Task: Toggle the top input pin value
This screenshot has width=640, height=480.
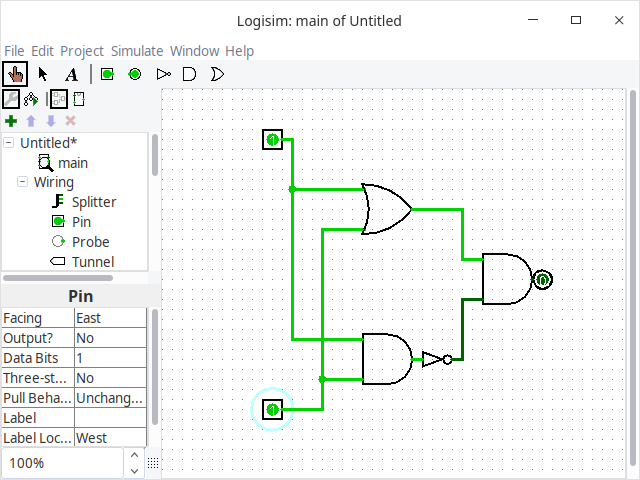Action: coord(272,140)
